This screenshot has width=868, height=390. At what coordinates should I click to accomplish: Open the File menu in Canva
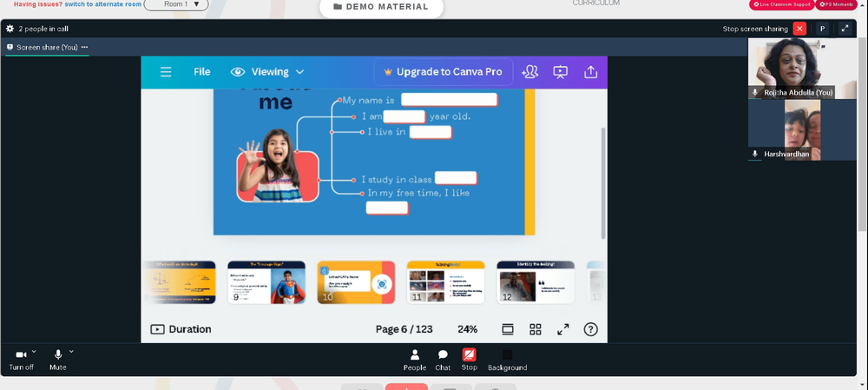tap(201, 72)
